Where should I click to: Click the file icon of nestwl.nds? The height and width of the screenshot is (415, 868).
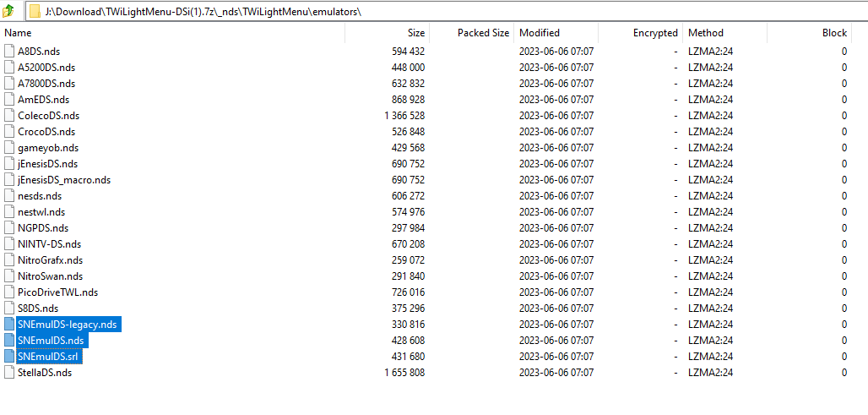8,212
